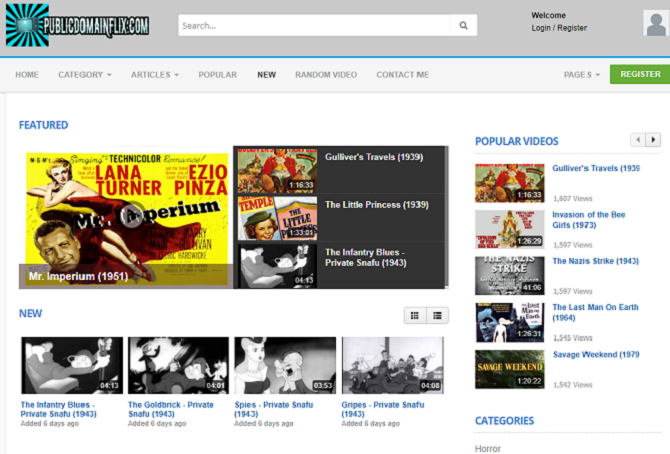Image resolution: width=670 pixels, height=454 pixels.
Task: Open Savage Weekend thumbnail
Action: pos(510,369)
